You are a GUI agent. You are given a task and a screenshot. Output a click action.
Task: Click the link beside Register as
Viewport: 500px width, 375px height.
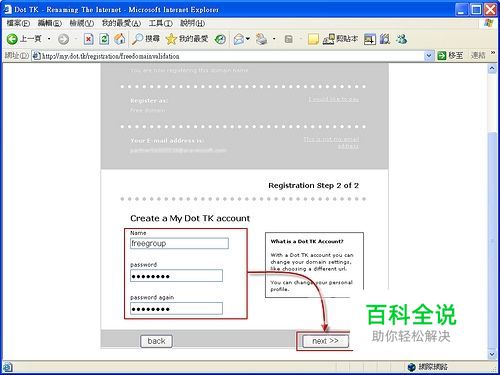[x=334, y=99]
